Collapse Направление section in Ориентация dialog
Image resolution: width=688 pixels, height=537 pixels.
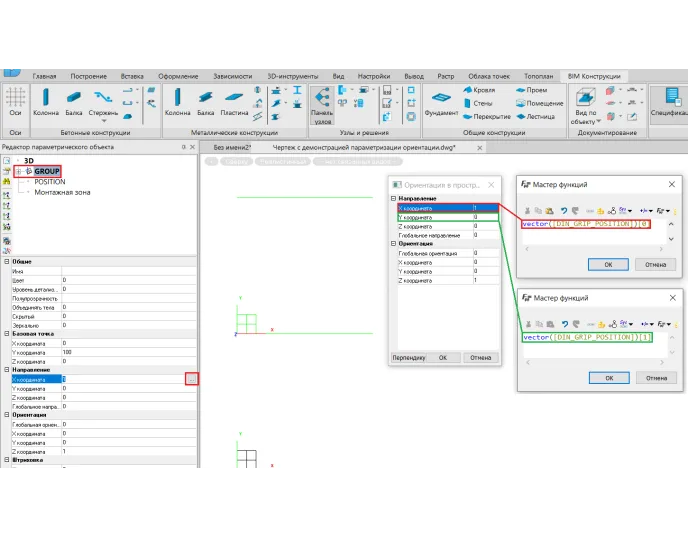[x=394, y=199]
